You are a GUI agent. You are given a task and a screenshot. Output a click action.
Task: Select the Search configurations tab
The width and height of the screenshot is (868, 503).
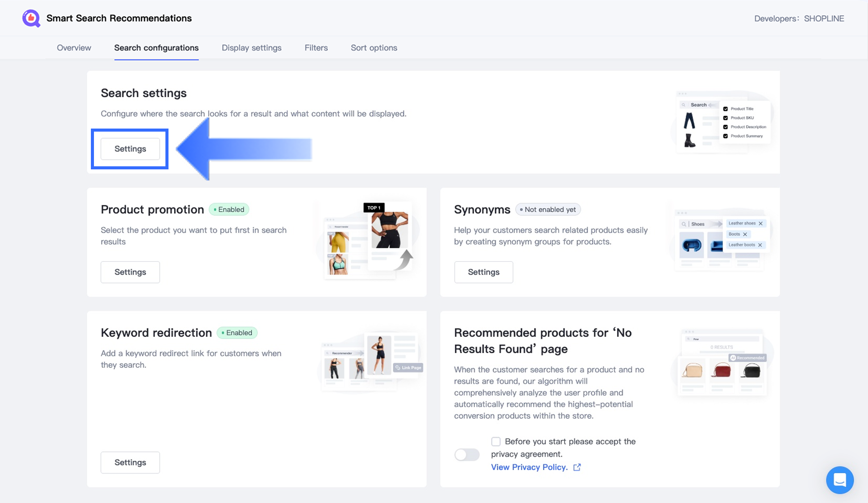(x=156, y=48)
